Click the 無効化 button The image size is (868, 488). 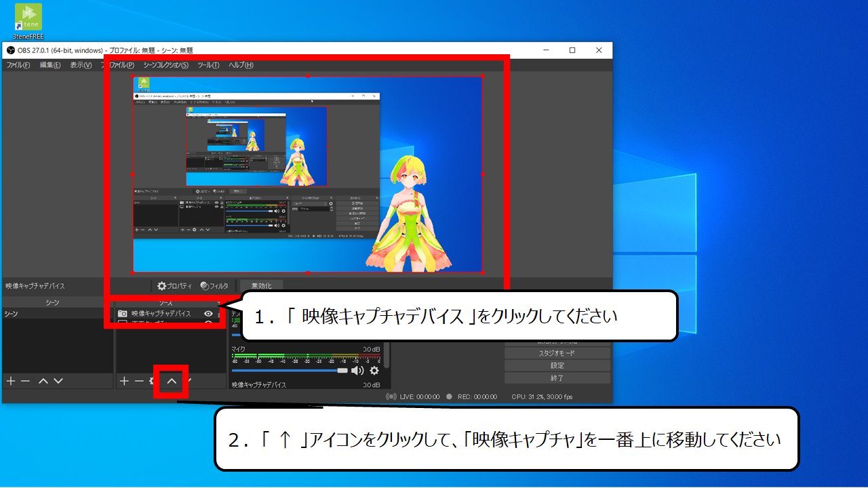pyautogui.click(x=261, y=286)
